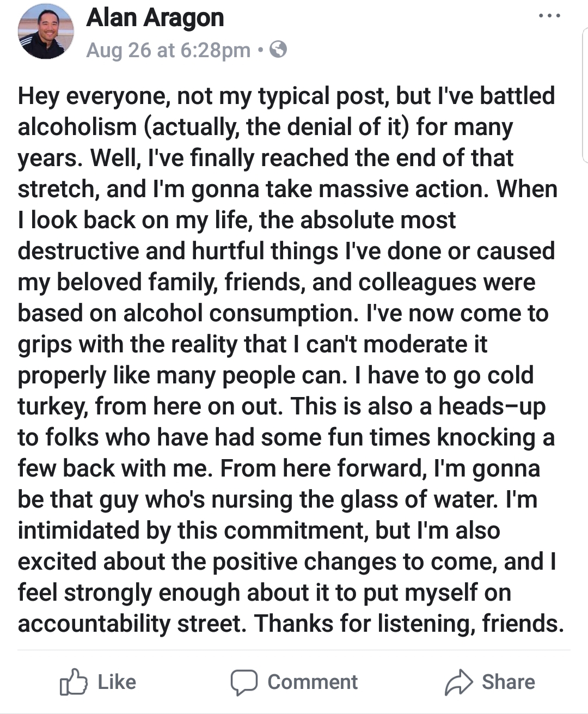588x714 pixels.
Task: Click the closing line 'Thanks for listening, friends.'
Action: 409,624
